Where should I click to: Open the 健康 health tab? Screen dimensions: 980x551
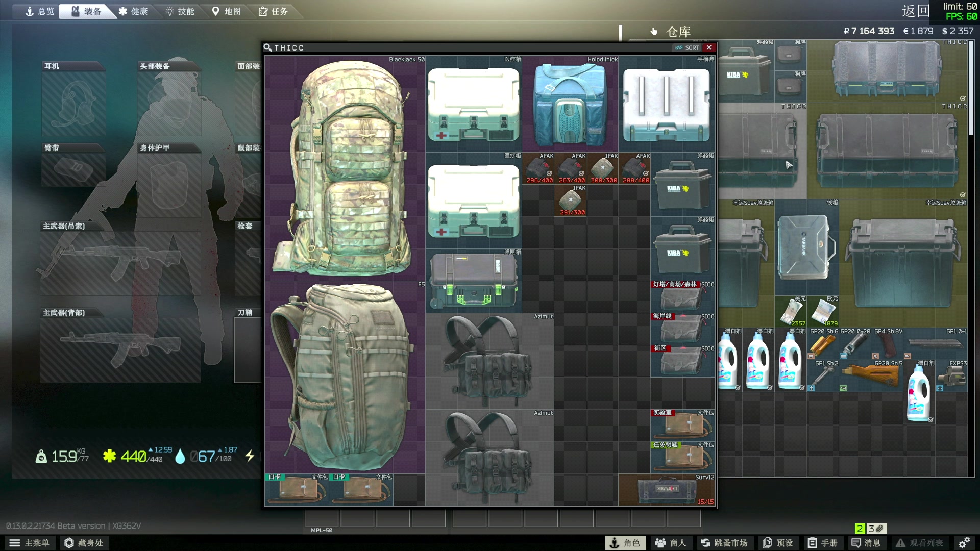pyautogui.click(x=133, y=11)
